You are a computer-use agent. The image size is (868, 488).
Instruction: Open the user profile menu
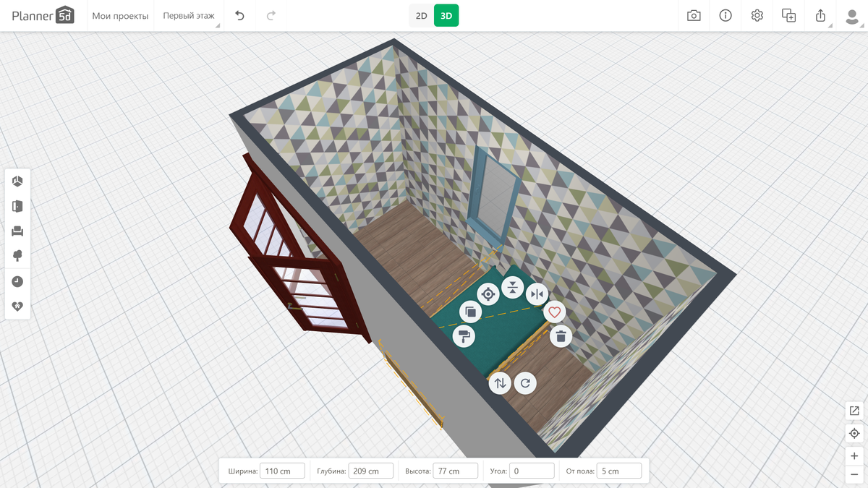pos(852,15)
